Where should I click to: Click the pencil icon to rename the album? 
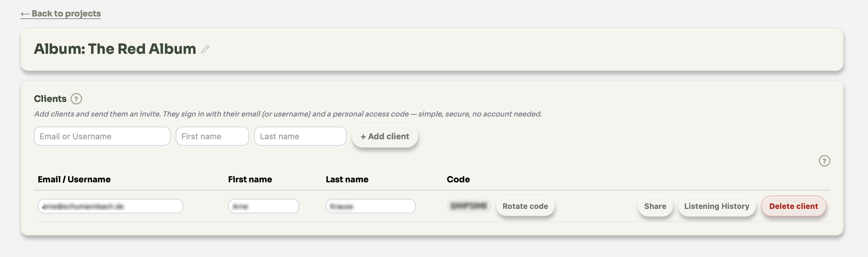click(205, 49)
